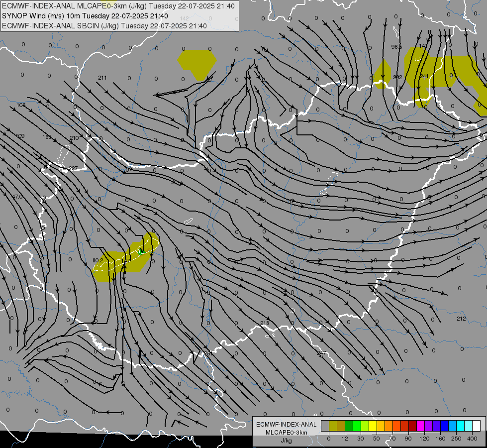The width and height of the screenshot is (487, 448).
Task: Click the legend tick label '250'
Action: click(x=456, y=439)
